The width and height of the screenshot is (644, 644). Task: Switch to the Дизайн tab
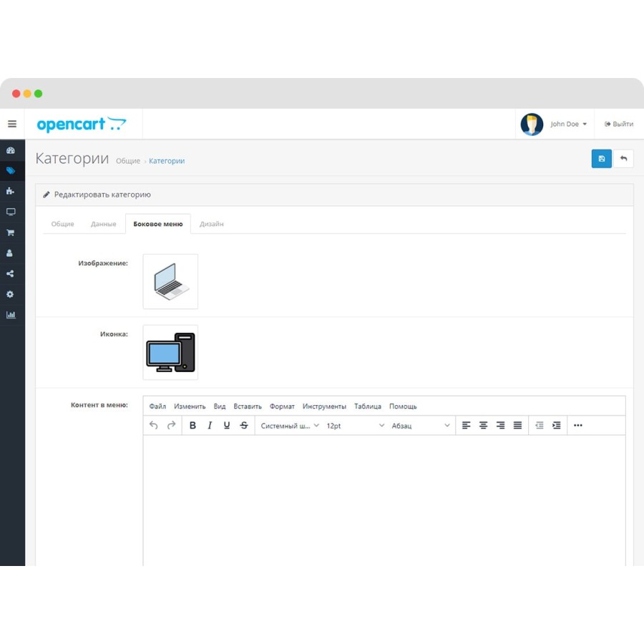(212, 224)
